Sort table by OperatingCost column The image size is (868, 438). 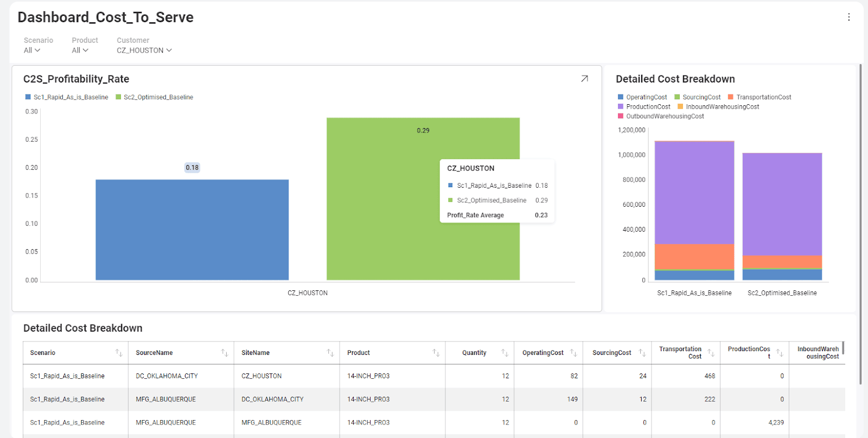click(x=573, y=353)
